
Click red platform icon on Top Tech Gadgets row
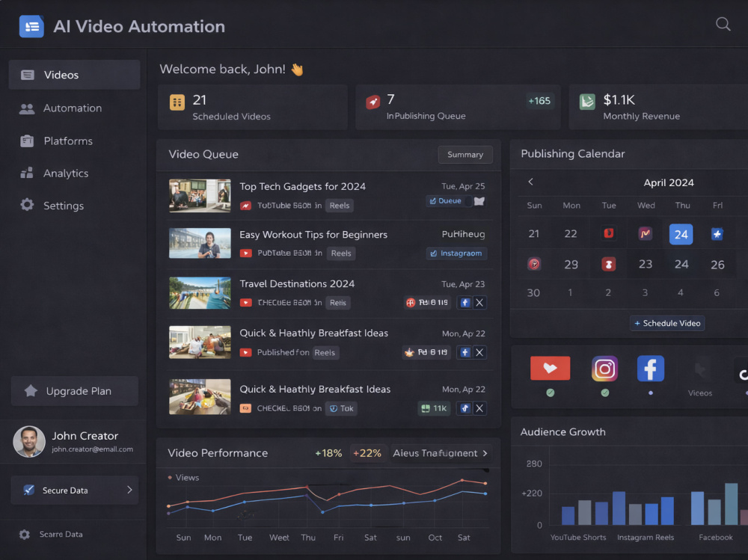pos(245,206)
